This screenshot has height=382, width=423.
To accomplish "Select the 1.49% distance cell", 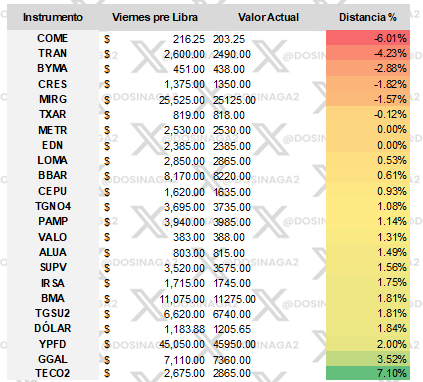I will coord(368,252).
